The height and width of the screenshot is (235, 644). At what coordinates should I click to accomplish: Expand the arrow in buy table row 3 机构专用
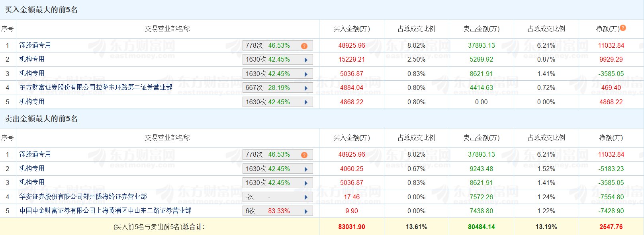pyautogui.click(x=306, y=74)
